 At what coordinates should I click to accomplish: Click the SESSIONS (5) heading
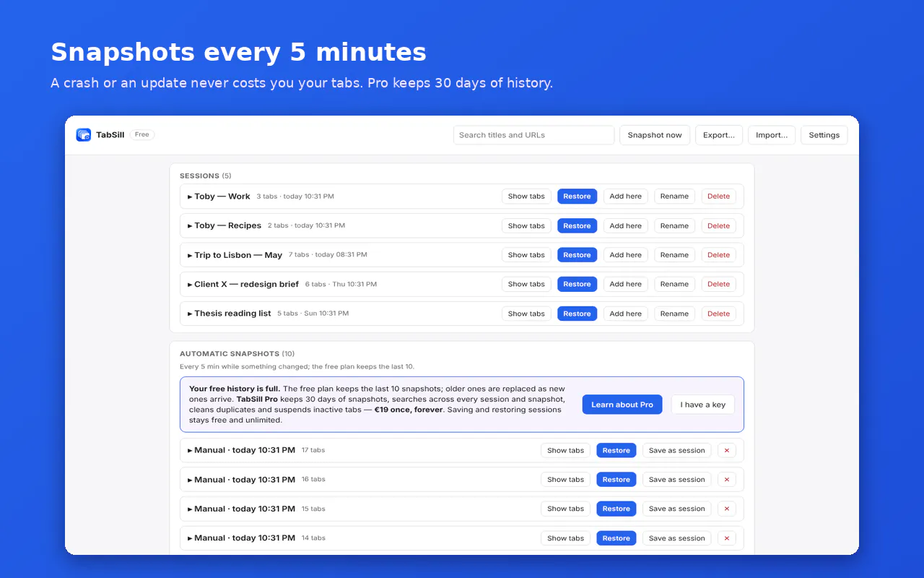(206, 176)
